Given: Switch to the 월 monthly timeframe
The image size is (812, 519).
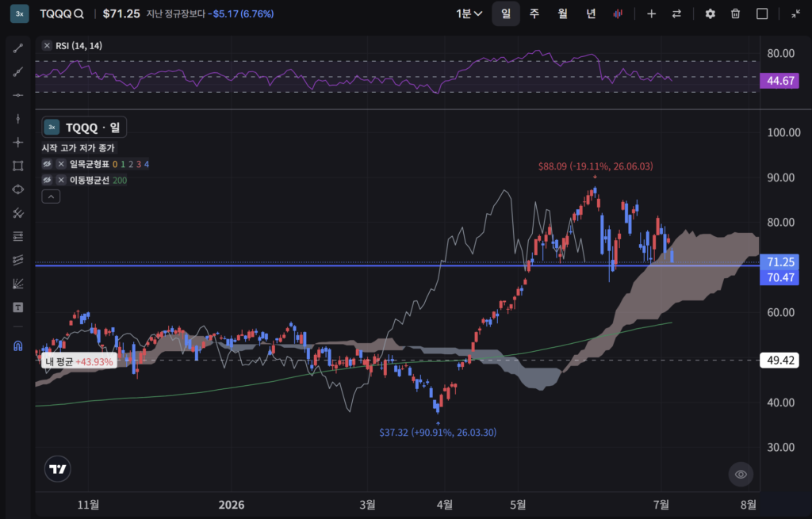Looking at the screenshot, I should (563, 14).
